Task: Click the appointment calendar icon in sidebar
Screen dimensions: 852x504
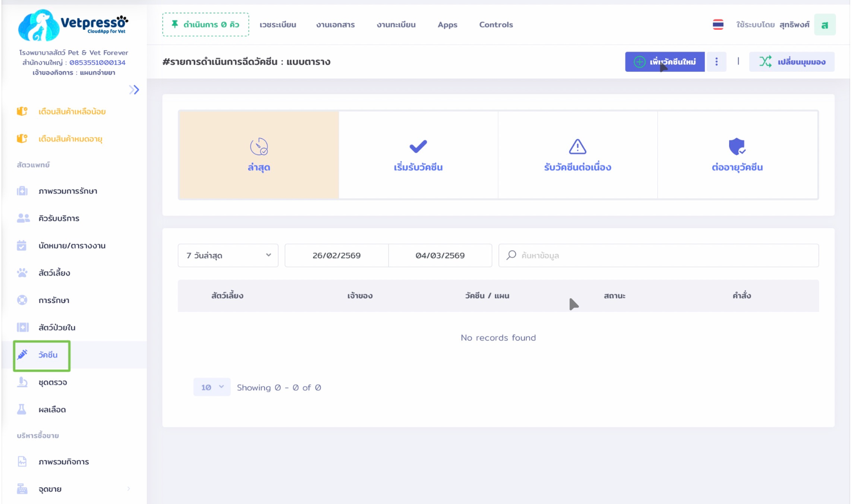Action: (22, 245)
